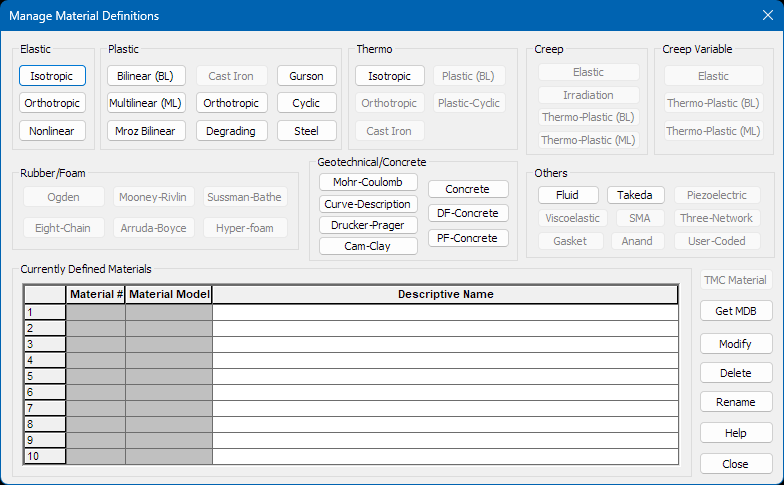This screenshot has height=485, width=784.
Task: Select row 5 header in materials table
Action: 45,376
